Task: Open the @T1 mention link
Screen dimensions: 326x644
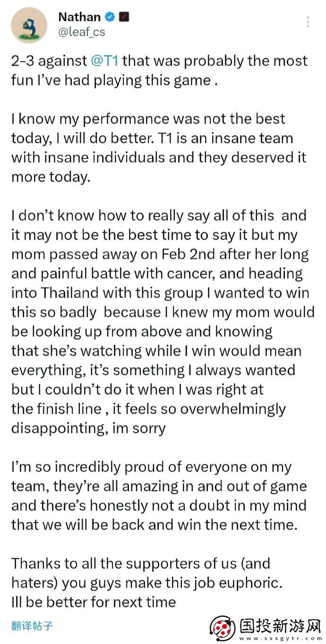Action: tap(109, 61)
